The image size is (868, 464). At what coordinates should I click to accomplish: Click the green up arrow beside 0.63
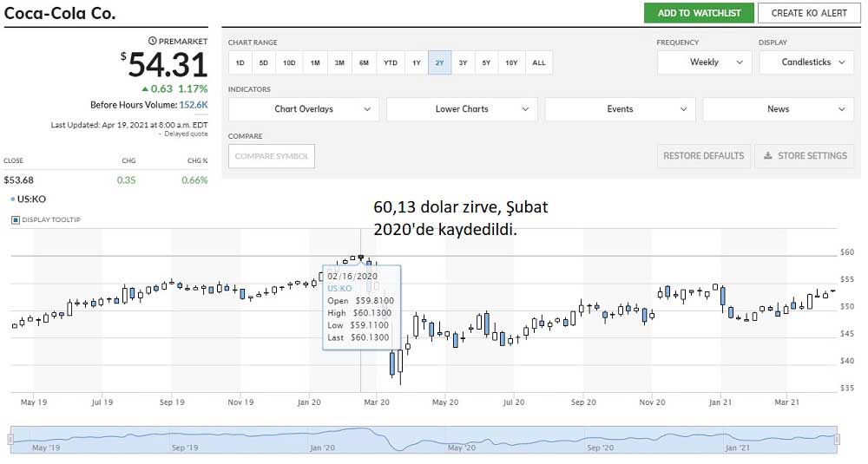tap(145, 88)
